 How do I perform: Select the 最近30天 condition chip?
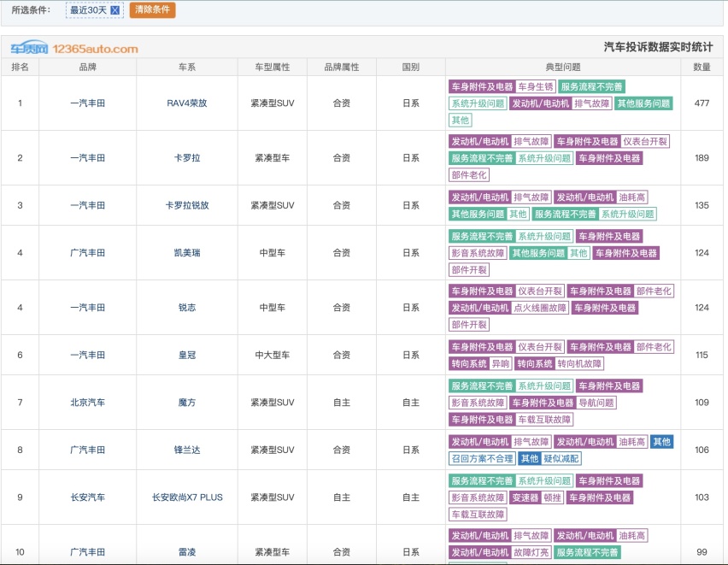tap(95, 10)
